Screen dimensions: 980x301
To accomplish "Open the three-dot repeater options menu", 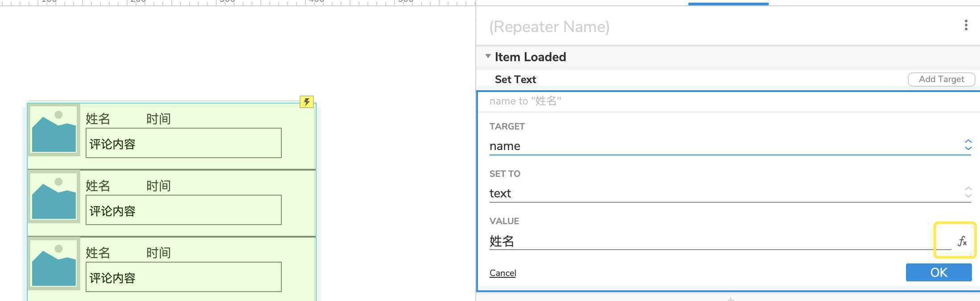I will [x=966, y=25].
